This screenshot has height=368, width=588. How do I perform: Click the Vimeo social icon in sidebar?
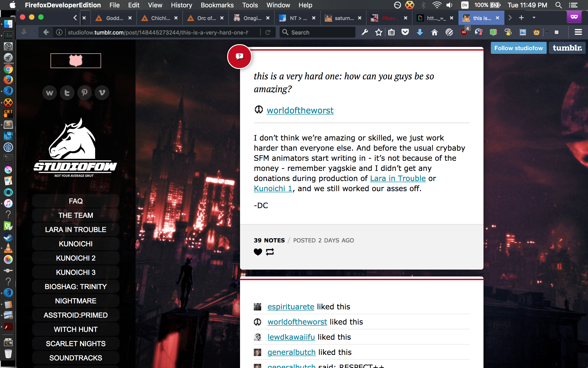102,93
